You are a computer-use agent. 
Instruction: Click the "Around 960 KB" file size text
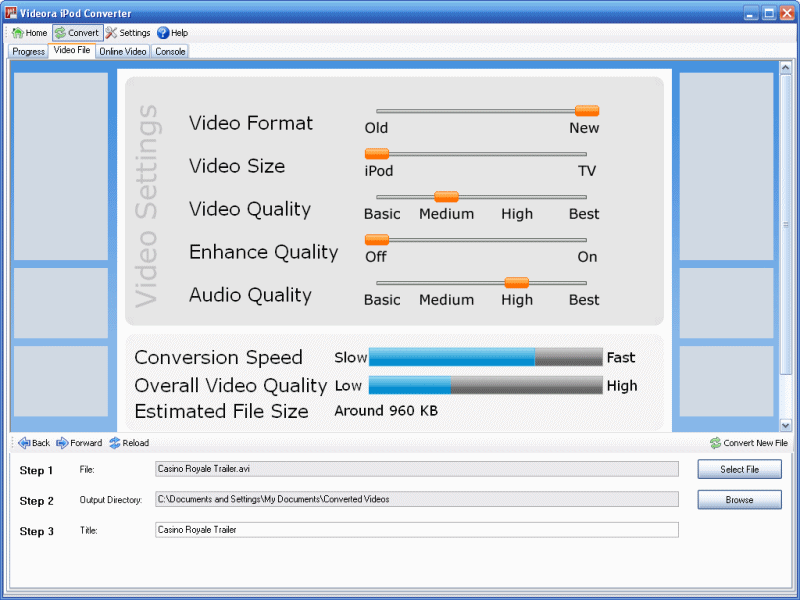click(386, 411)
